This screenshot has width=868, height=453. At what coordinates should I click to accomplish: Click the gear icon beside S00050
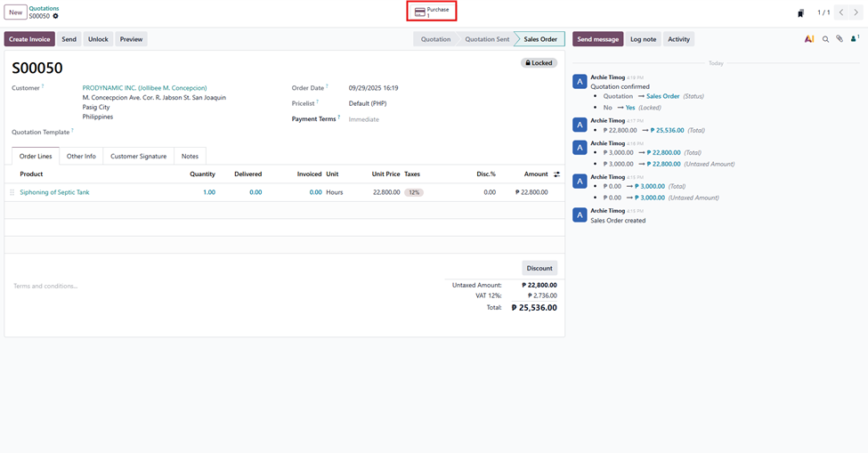(55, 16)
